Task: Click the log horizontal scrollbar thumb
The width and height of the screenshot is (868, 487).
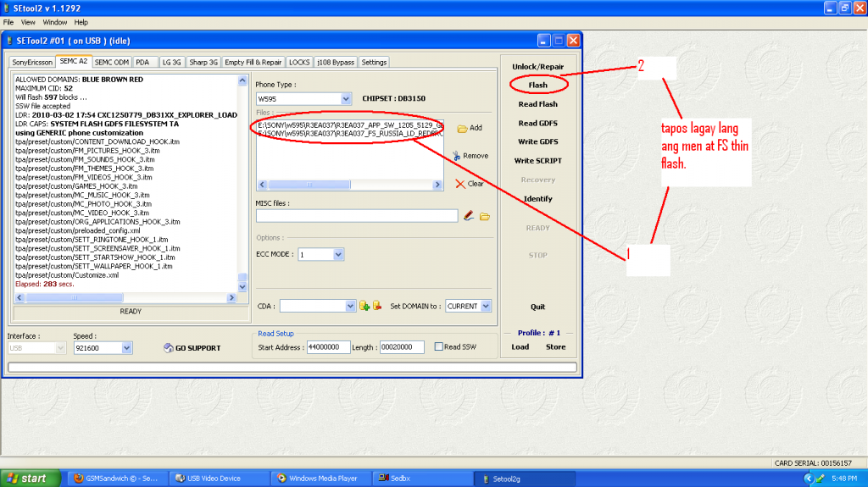Action: (75, 298)
